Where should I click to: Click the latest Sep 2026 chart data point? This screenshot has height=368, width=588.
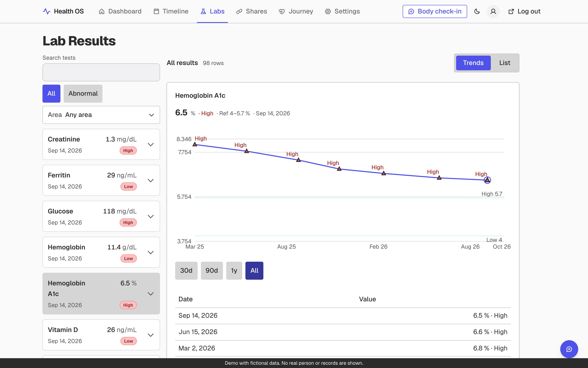click(487, 180)
